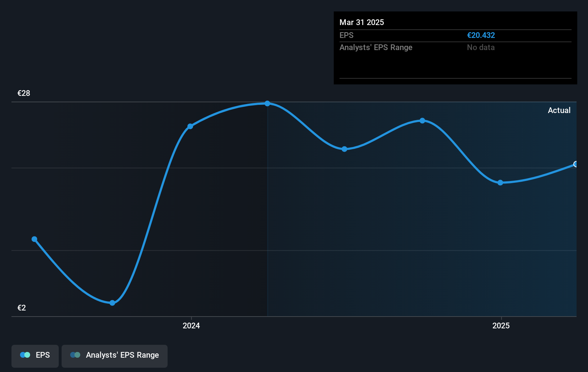Image resolution: width=588 pixels, height=372 pixels.
Task: Click the 2025 x-axis label
Action: 501,325
